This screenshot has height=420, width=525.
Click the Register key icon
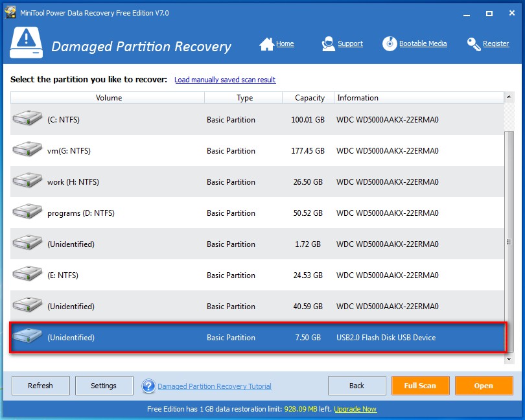[474, 44]
